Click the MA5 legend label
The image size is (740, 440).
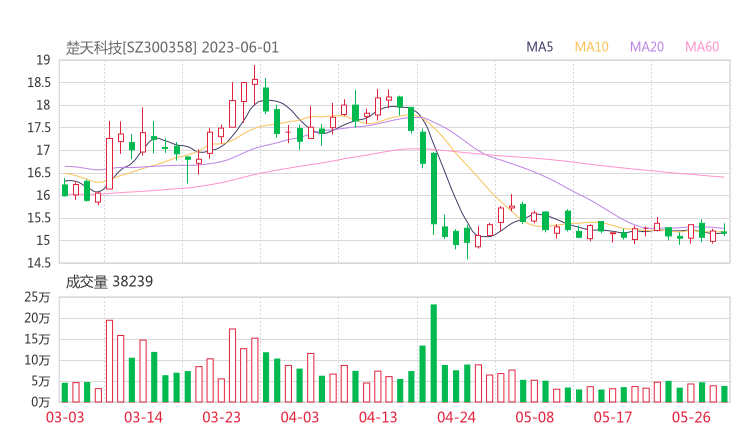click(x=539, y=47)
